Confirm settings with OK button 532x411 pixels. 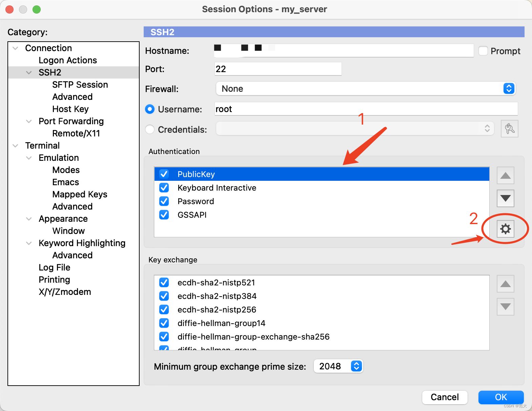coord(501,397)
